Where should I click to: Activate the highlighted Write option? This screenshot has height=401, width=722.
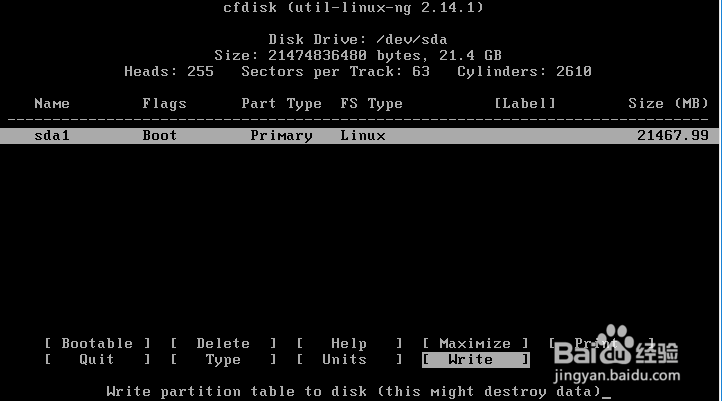[x=476, y=360]
